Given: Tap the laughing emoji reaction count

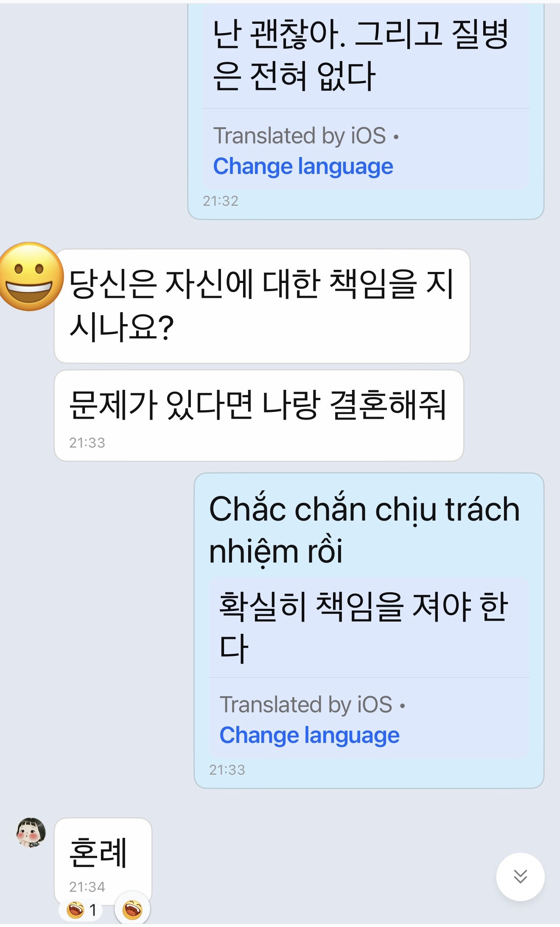Looking at the screenshot, I should 81,910.
